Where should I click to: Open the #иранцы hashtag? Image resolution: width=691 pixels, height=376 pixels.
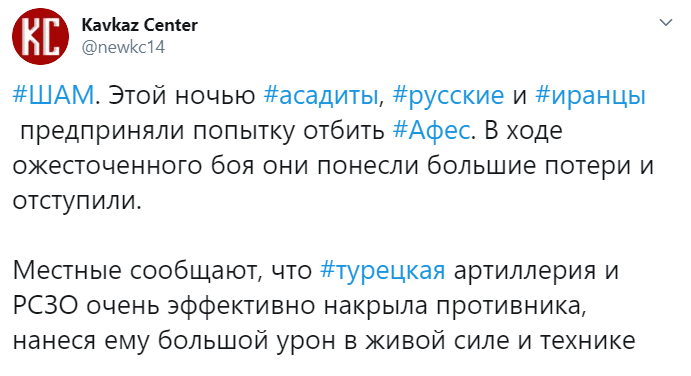[591, 96]
